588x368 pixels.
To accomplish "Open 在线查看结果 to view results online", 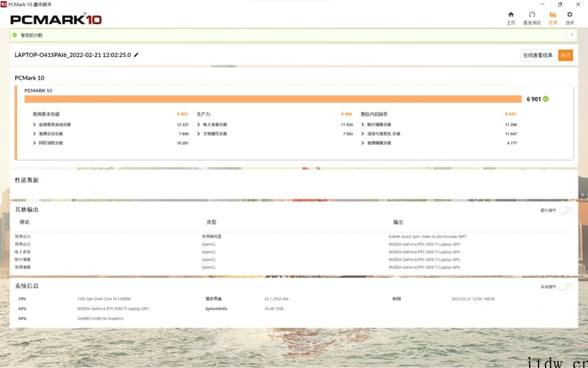I will [x=538, y=55].
